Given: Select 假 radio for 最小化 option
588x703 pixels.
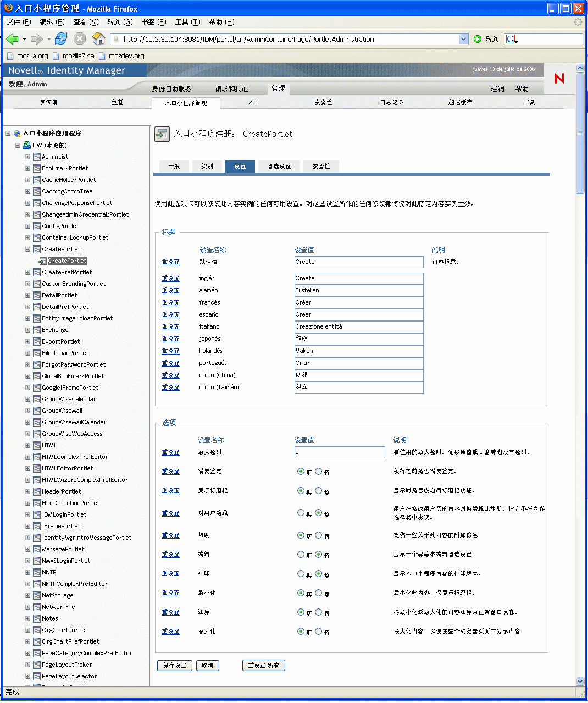Looking at the screenshot, I should [318, 593].
